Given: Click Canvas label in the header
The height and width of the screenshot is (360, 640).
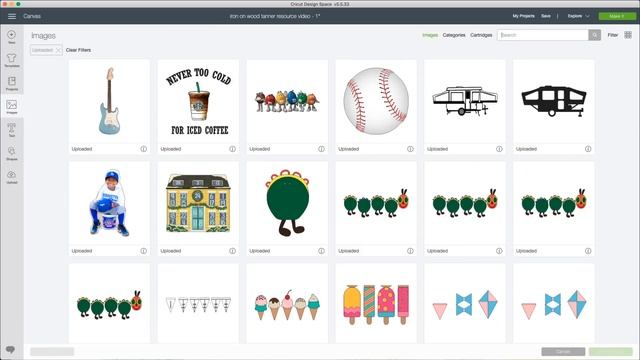Looking at the screenshot, I should point(32,16).
